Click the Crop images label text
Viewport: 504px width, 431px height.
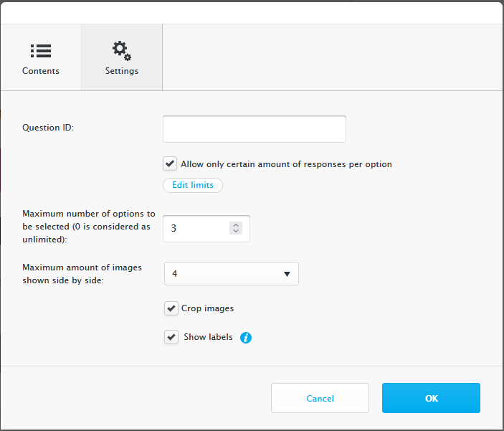tap(207, 308)
